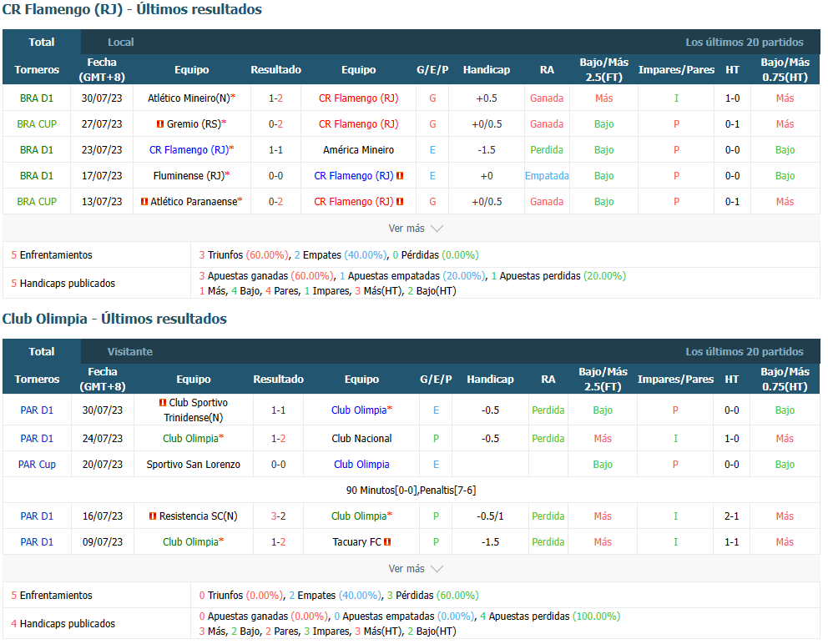The height and width of the screenshot is (644, 828).
Task: Click the 0-0 result of Sportivo San Lorenzo match
Action: point(278,465)
